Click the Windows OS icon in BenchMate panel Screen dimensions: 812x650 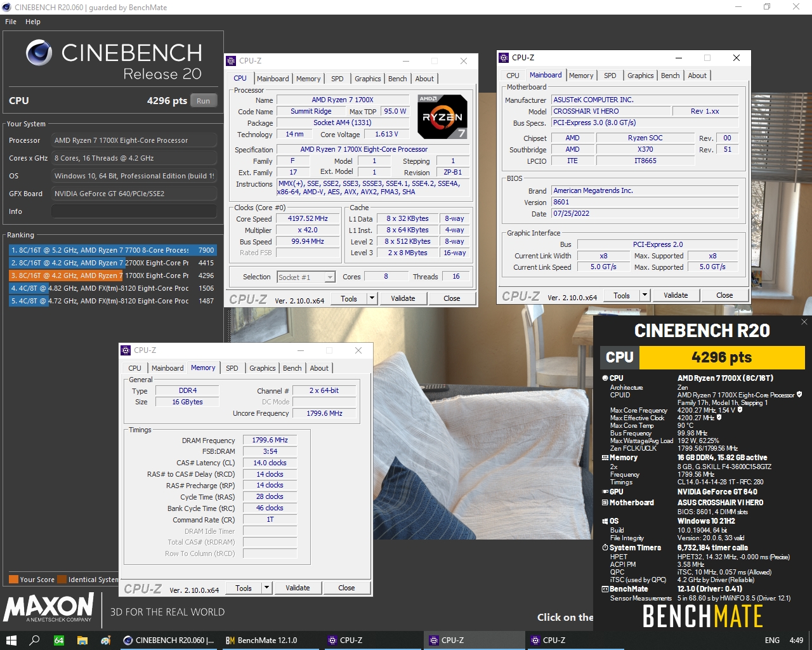point(605,521)
